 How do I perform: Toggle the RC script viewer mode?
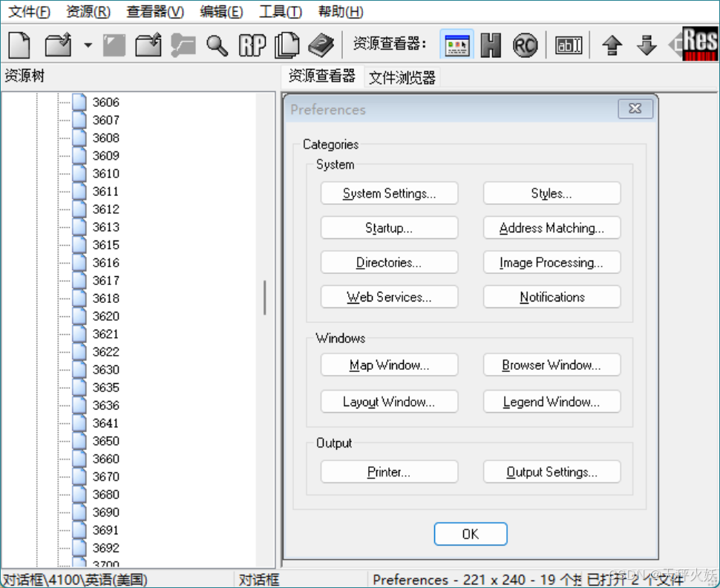[x=525, y=45]
